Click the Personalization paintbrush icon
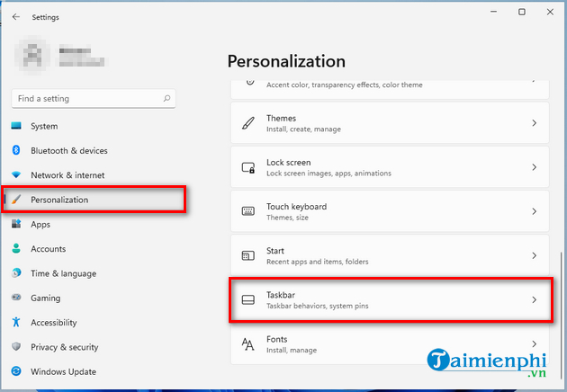 16,200
